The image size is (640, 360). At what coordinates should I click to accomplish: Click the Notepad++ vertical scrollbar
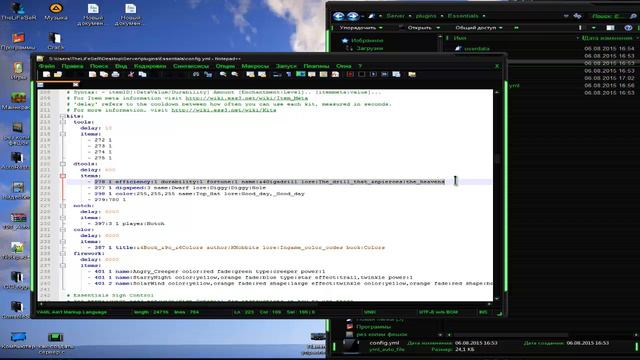coord(497,195)
